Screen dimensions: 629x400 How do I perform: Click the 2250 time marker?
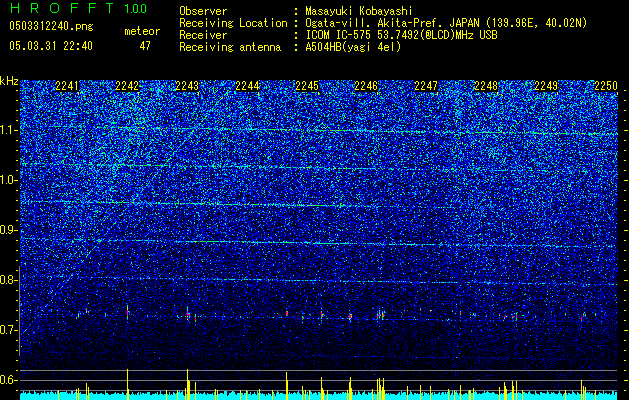coord(606,86)
